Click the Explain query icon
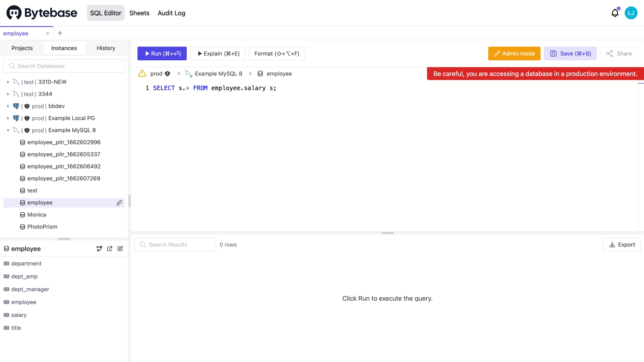This screenshot has width=644, height=362. (x=218, y=54)
